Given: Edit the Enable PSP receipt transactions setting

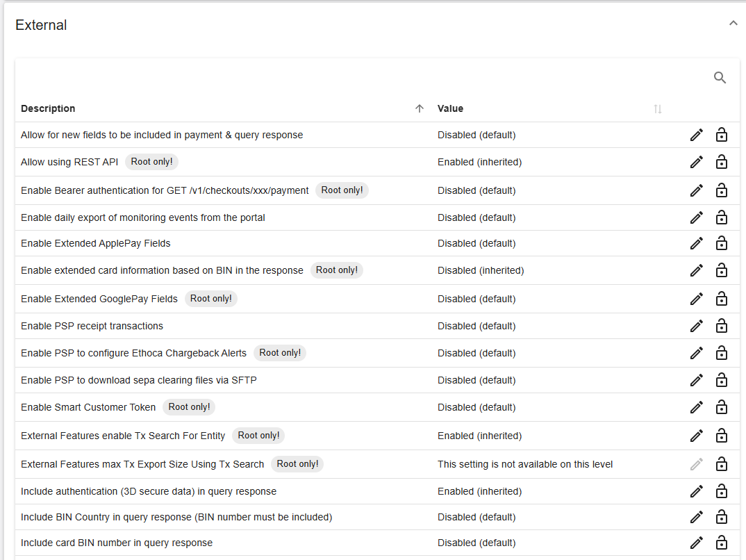Looking at the screenshot, I should click(x=697, y=327).
